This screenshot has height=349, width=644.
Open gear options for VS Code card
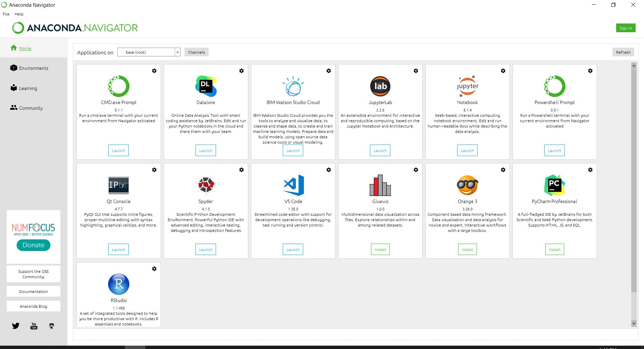point(329,170)
